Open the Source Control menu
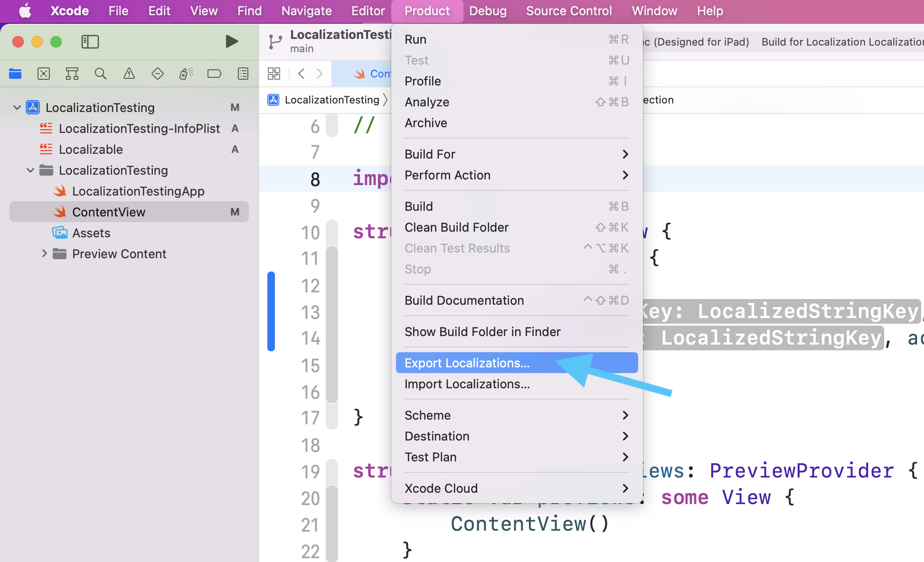Viewport: 924px width, 562px height. pos(569,10)
